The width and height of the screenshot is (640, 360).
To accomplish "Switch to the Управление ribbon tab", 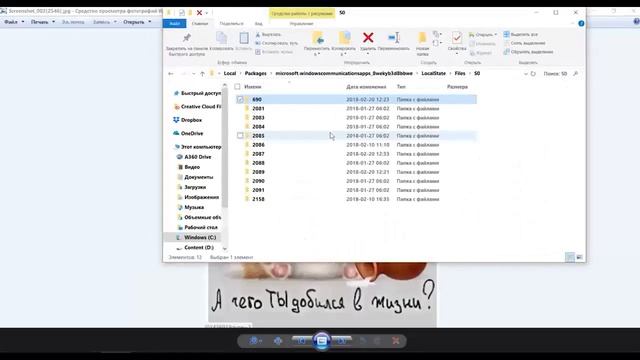I will click(302, 24).
